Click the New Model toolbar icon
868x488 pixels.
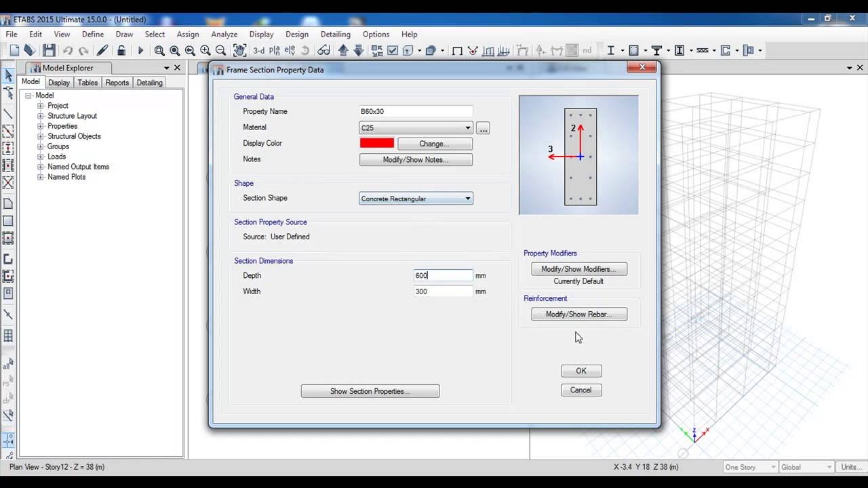(x=14, y=50)
